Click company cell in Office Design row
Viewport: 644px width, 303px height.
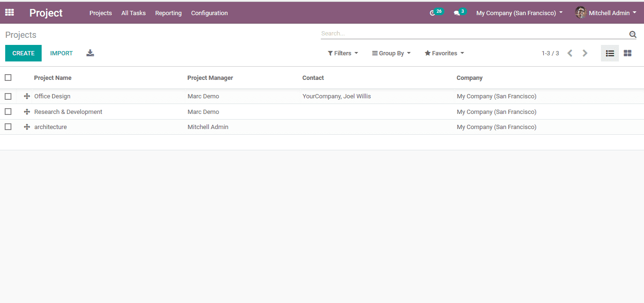[497, 96]
